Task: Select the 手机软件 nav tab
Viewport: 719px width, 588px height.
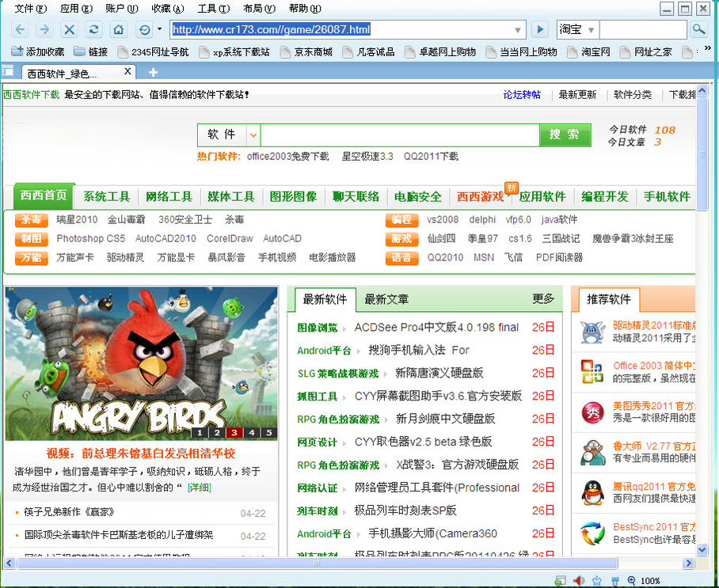Action: pyautogui.click(x=667, y=196)
